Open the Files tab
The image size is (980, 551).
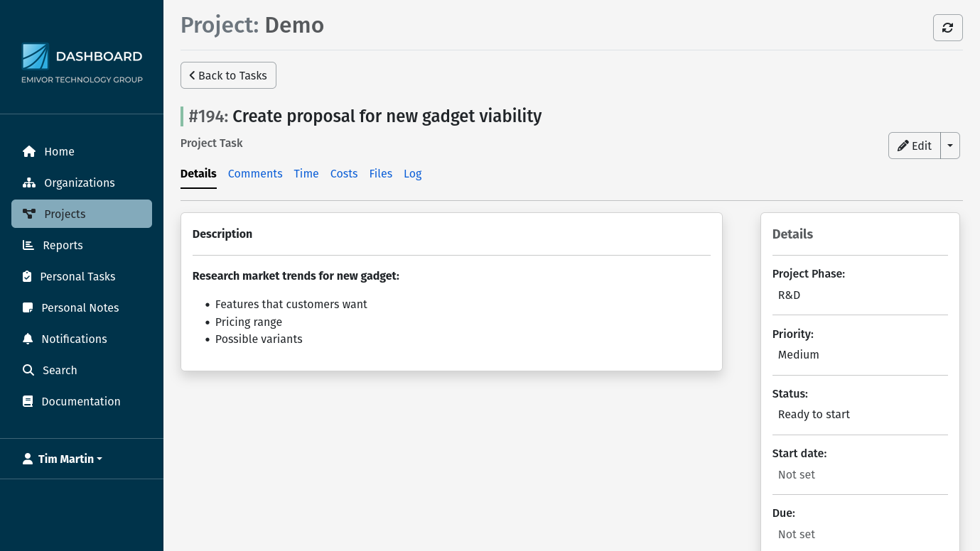coord(381,173)
